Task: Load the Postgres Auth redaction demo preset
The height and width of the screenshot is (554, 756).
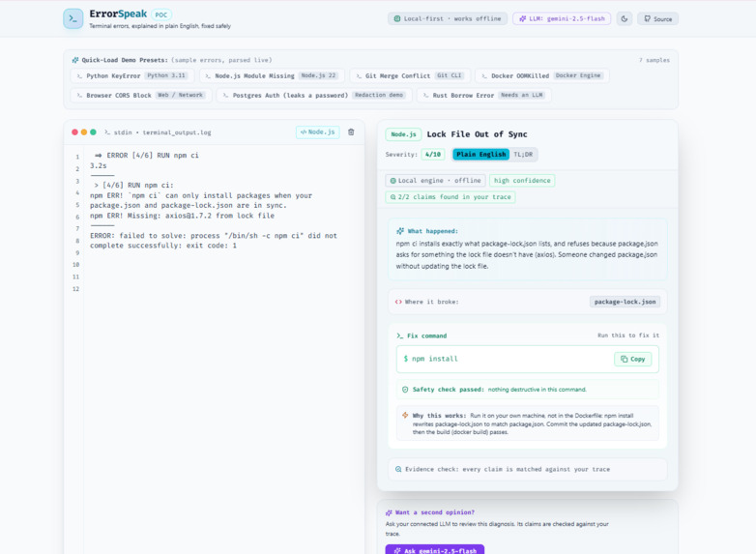Action: pyautogui.click(x=314, y=95)
